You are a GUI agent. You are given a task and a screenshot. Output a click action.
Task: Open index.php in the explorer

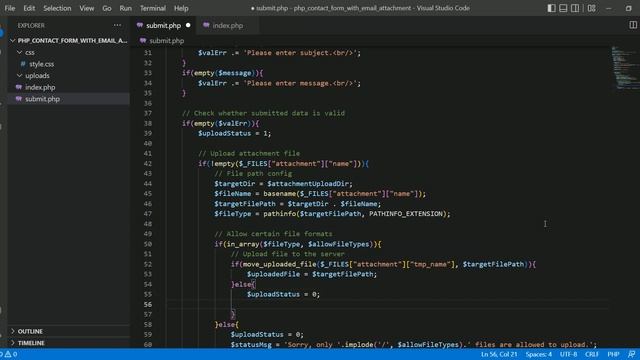click(40, 87)
